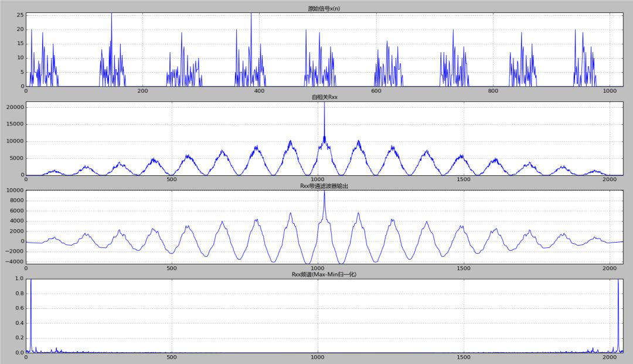
Task: Click the title '原始信号x(n)'
Action: (x=324, y=8)
